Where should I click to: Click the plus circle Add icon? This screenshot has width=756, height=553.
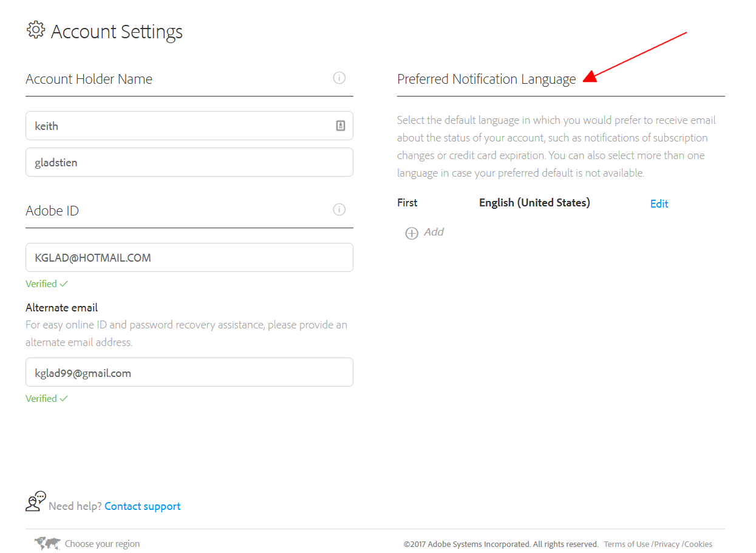tap(412, 233)
